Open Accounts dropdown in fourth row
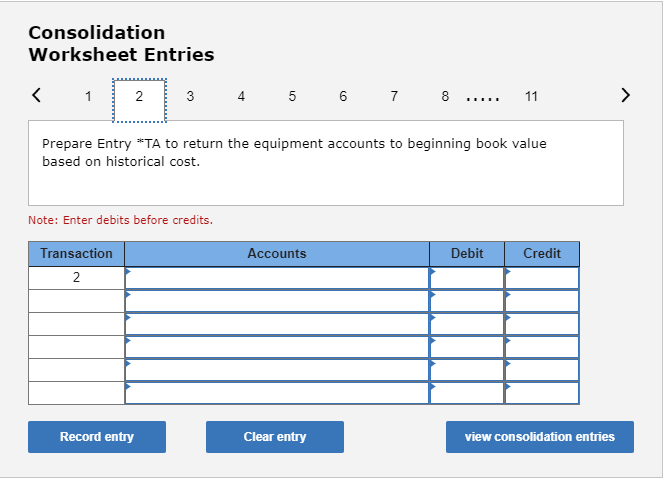Viewport: 668px width, 483px height. [277, 347]
